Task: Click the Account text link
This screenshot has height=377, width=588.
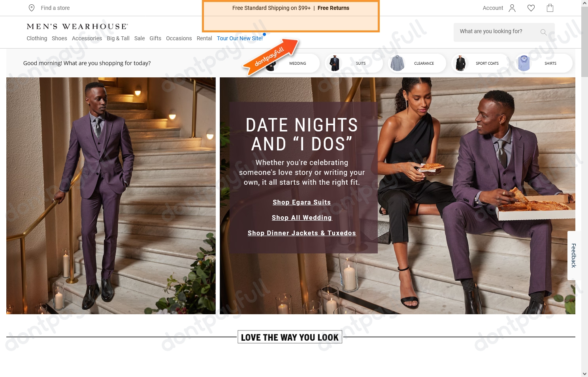Action: 493,8
